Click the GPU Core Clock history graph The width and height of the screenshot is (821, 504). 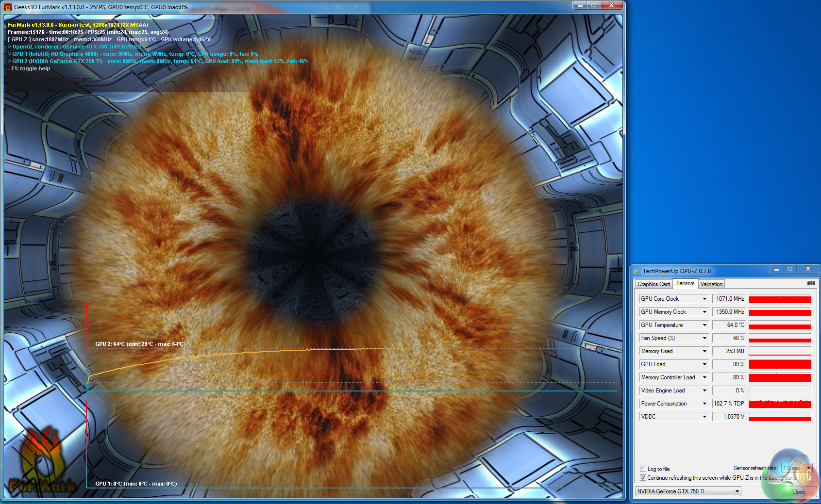[780, 299]
